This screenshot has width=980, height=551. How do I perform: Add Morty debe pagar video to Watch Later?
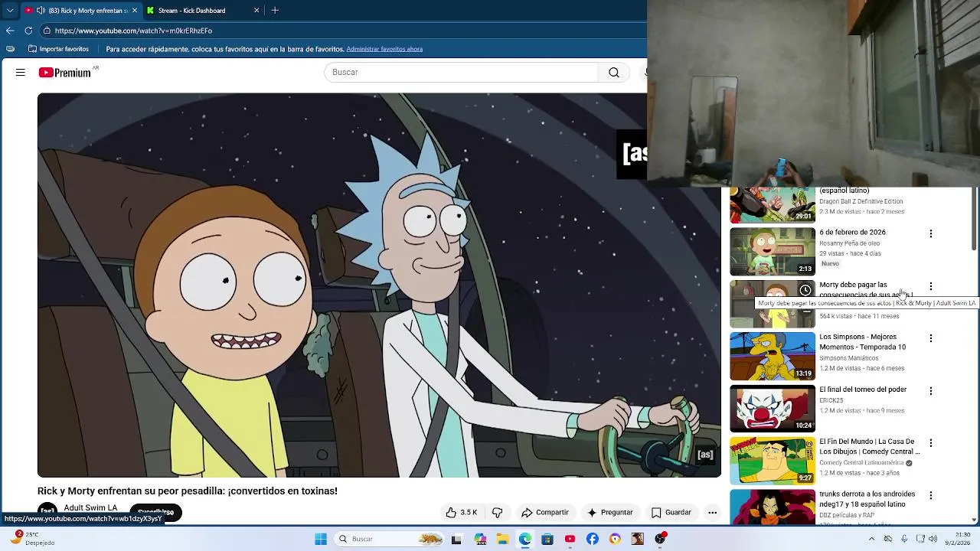tap(805, 290)
